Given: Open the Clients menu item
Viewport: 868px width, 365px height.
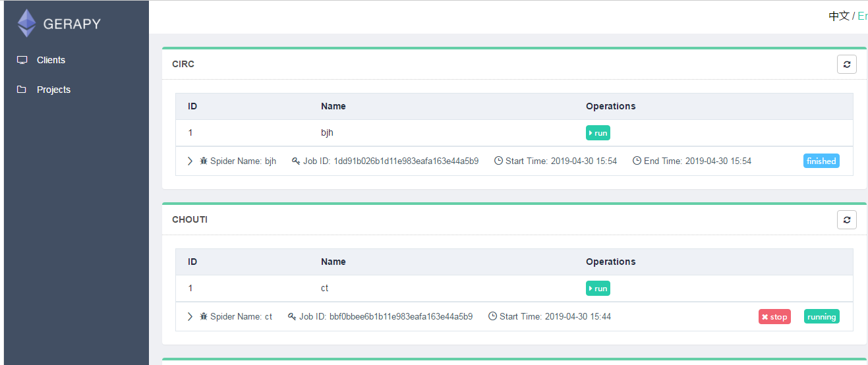Looking at the screenshot, I should pos(51,60).
